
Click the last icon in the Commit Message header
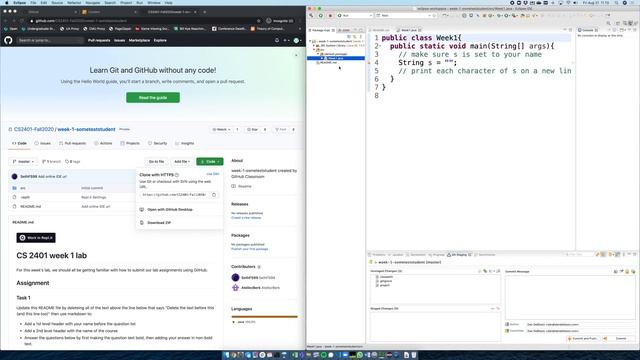pos(633,271)
